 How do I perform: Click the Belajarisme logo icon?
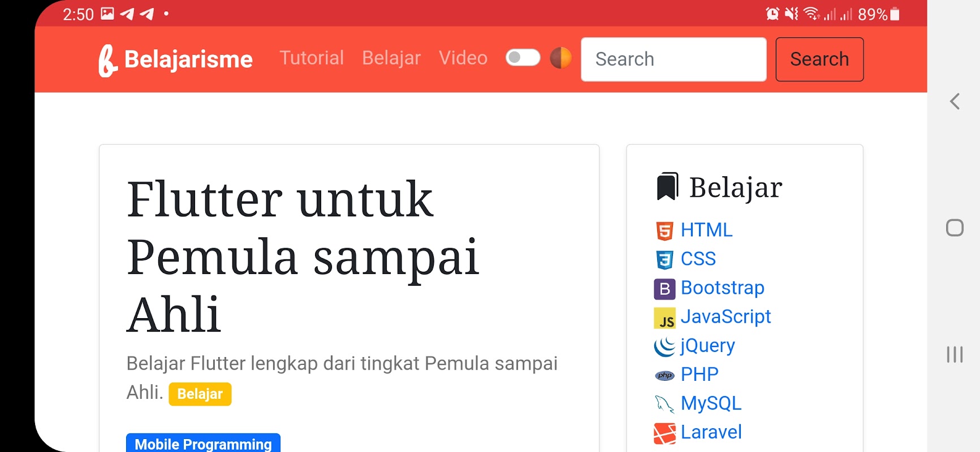[107, 60]
